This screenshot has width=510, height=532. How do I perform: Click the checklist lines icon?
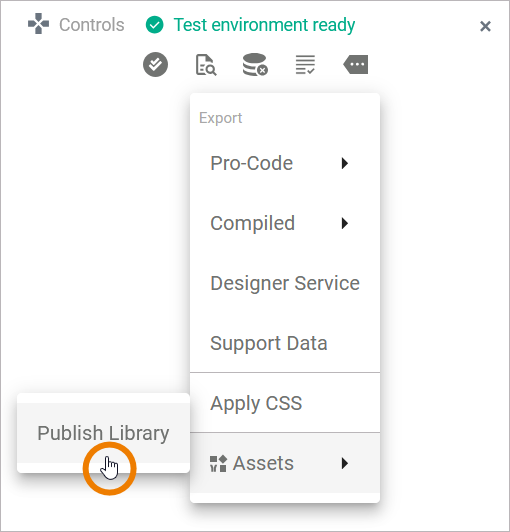coord(305,64)
